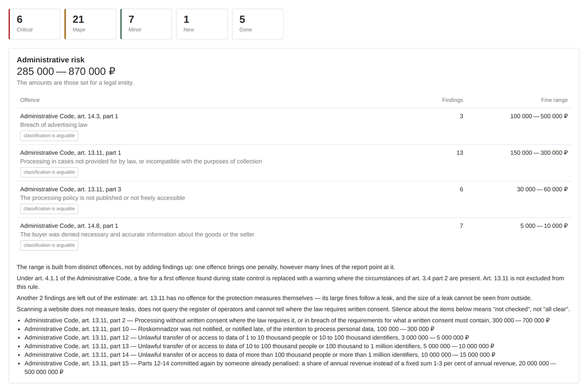Click the Findings column header
The image size is (588, 392).
click(x=452, y=100)
